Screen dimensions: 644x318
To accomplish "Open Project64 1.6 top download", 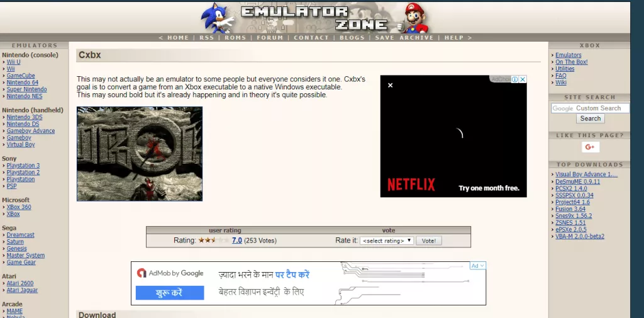I will tap(572, 202).
